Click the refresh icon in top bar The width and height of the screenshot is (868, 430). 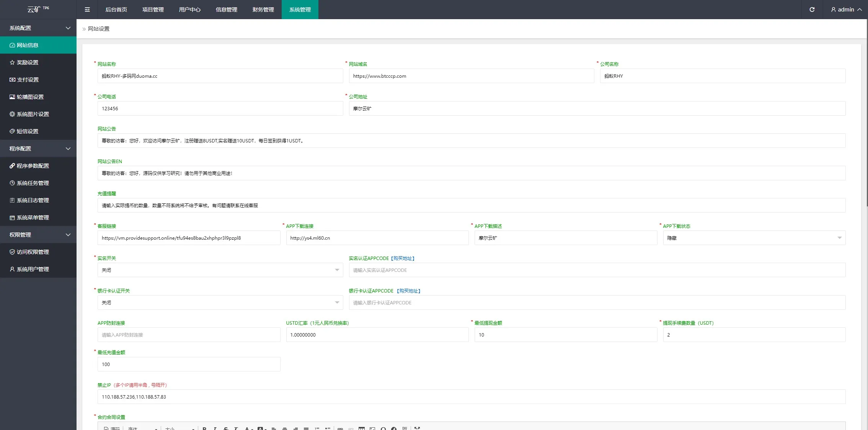pos(812,10)
